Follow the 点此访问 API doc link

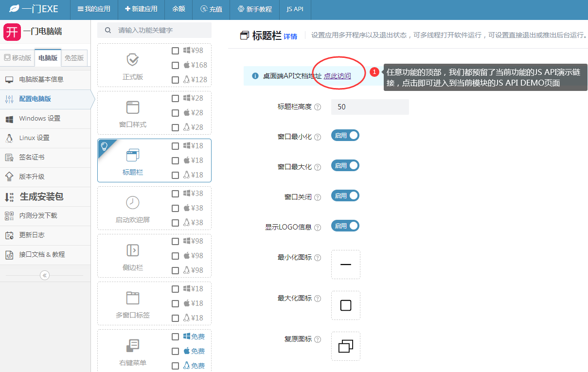point(337,76)
